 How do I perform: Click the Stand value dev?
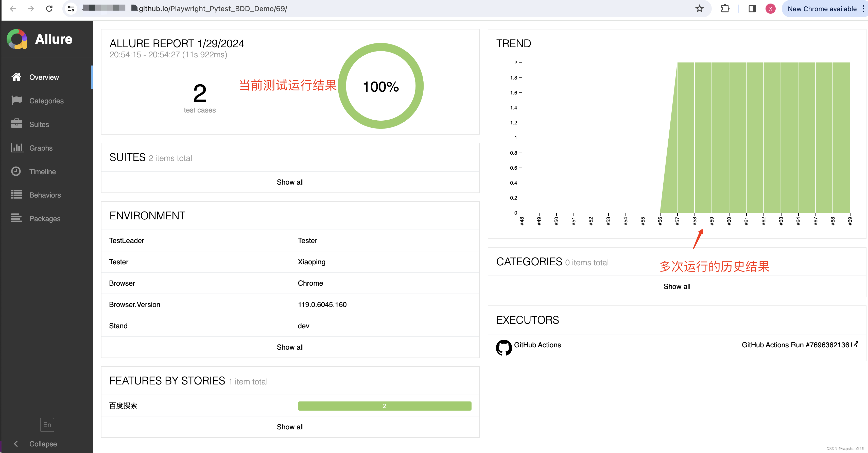(x=303, y=326)
